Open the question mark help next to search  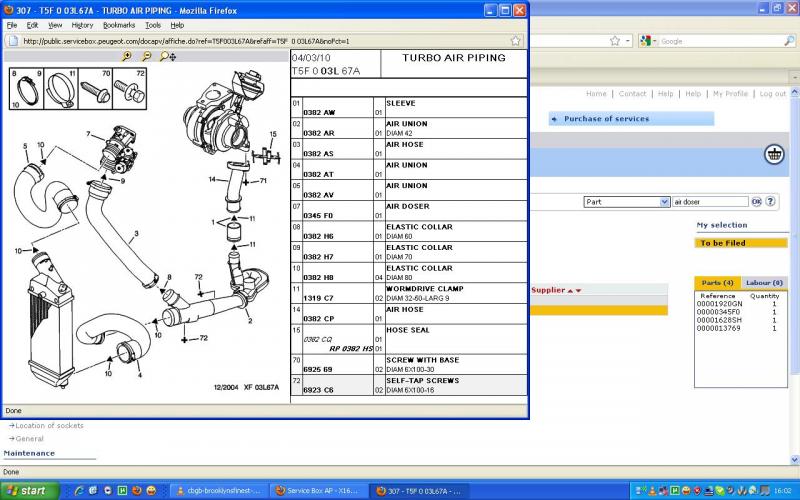coord(770,202)
